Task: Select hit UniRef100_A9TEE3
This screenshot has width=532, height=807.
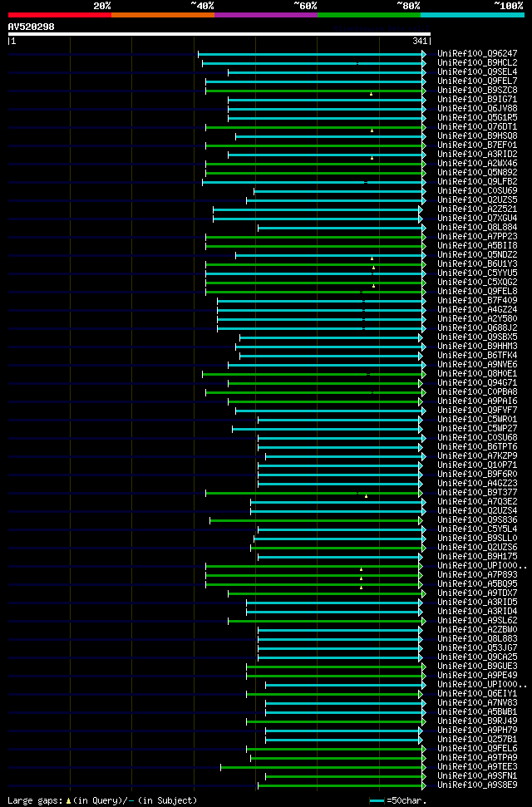Action: [x=477, y=767]
